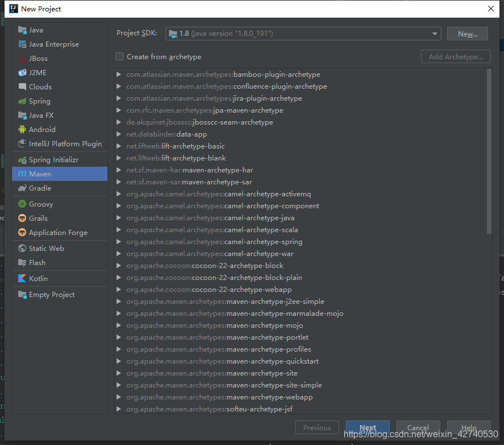504x445 pixels.
Task: Pick the IntelliJ Platform Plugin icon
Action: point(22,143)
